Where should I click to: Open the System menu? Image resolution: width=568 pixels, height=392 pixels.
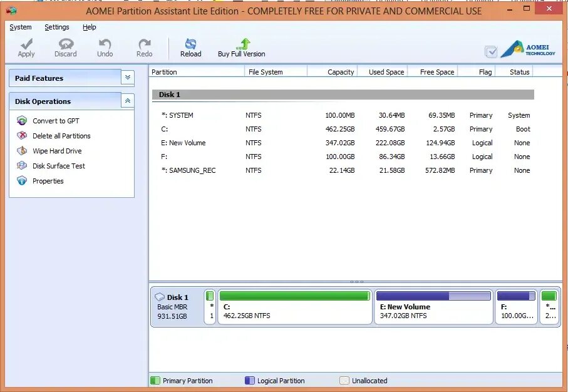click(x=20, y=27)
